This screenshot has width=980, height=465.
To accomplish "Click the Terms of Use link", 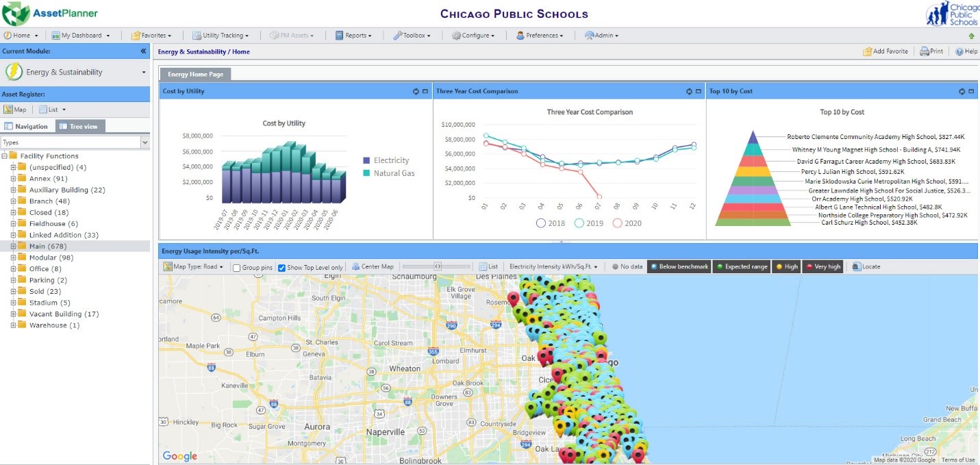I will (x=958, y=460).
